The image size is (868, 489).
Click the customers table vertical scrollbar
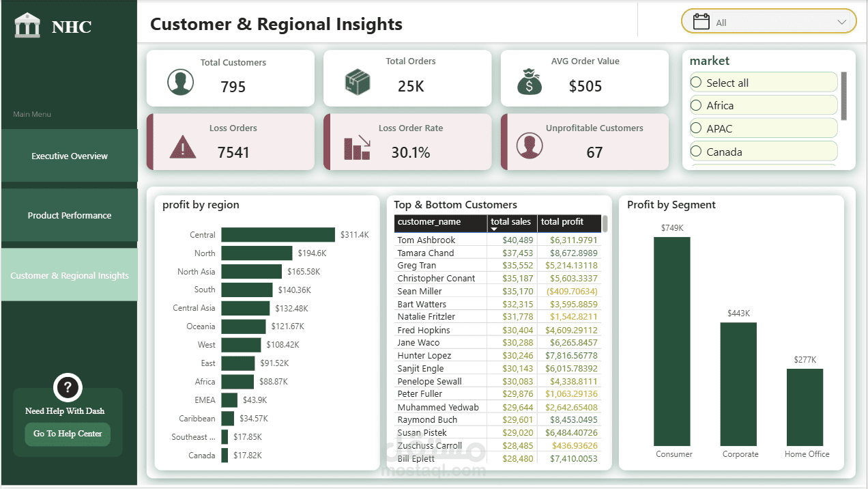click(605, 224)
